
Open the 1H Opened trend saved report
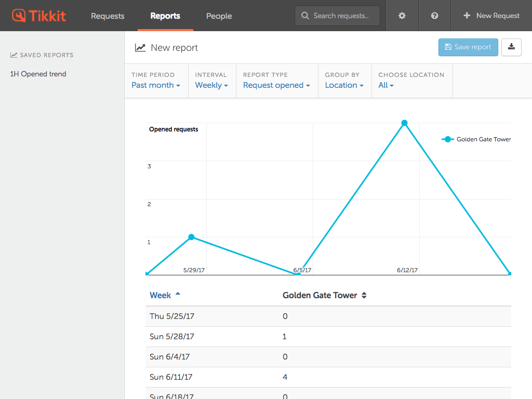point(37,74)
